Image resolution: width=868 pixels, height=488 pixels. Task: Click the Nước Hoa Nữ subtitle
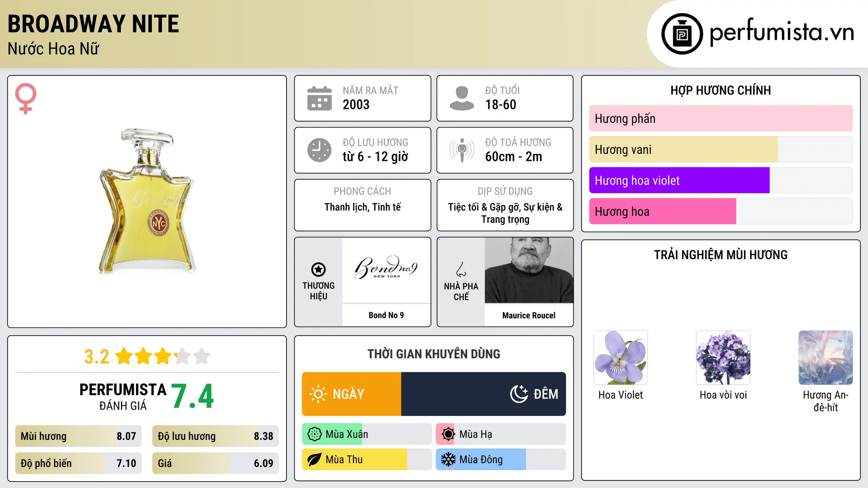53,49
